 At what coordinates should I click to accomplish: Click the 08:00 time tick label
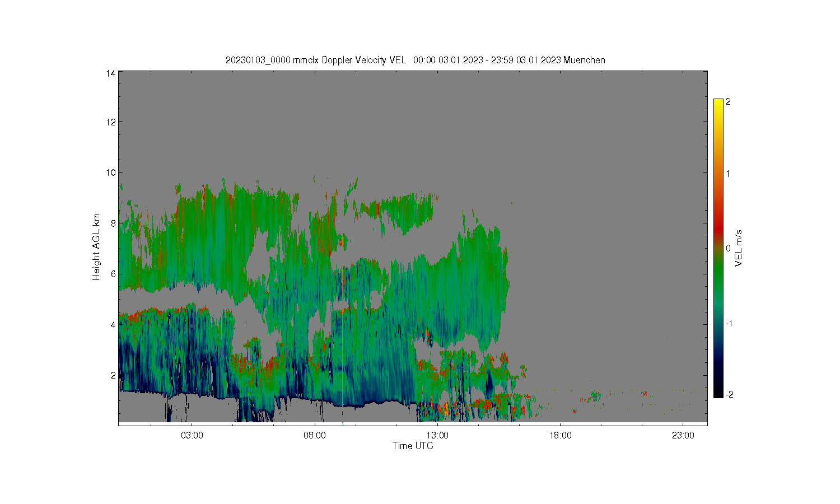(315, 435)
